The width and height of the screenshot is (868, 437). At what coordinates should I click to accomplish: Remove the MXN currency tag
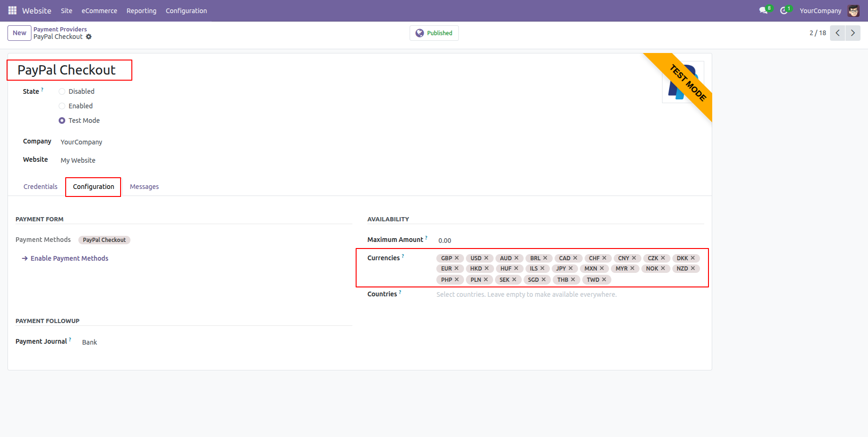click(602, 268)
